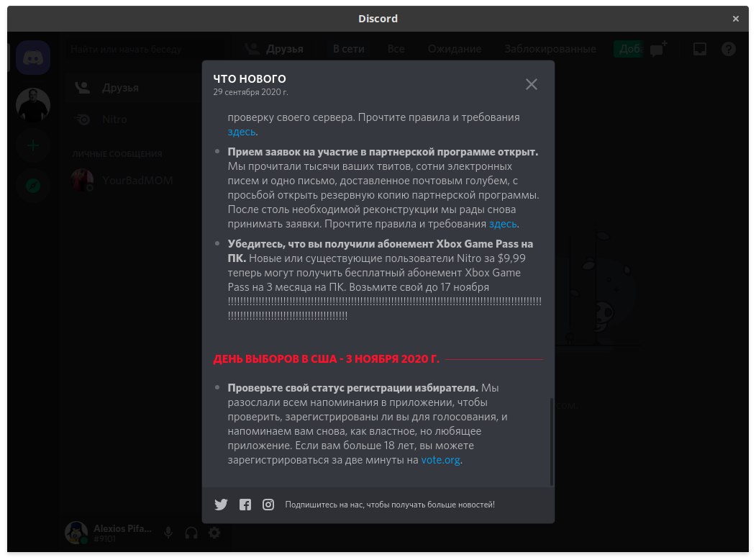Switch to 'Все' friends tab

[396, 49]
